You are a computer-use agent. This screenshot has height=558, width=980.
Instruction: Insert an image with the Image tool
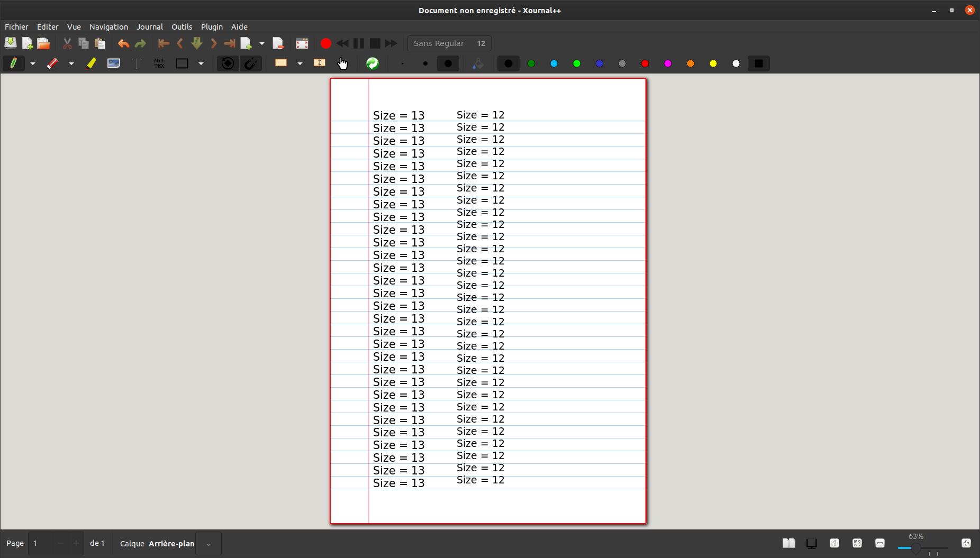(114, 63)
